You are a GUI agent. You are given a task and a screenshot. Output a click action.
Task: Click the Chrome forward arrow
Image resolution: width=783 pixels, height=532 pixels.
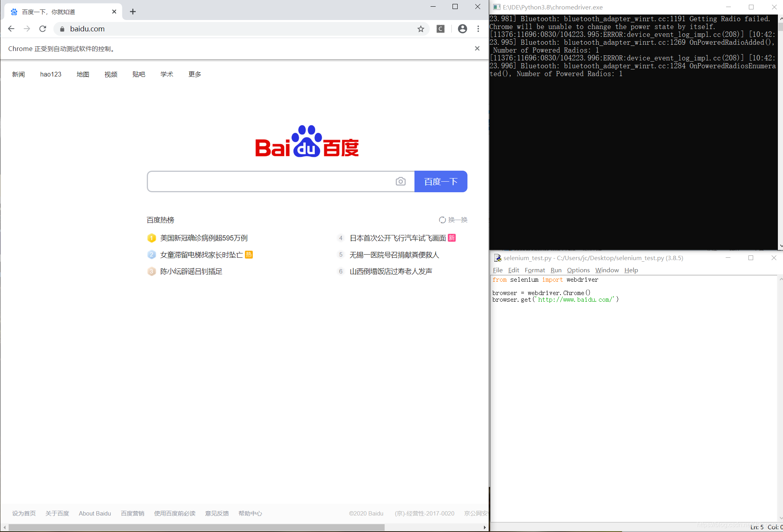point(27,29)
